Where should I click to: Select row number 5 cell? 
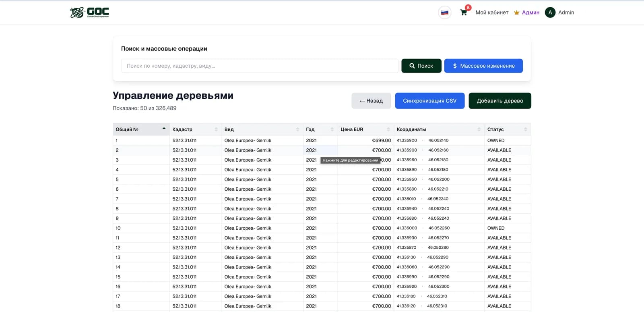pyautogui.click(x=141, y=179)
